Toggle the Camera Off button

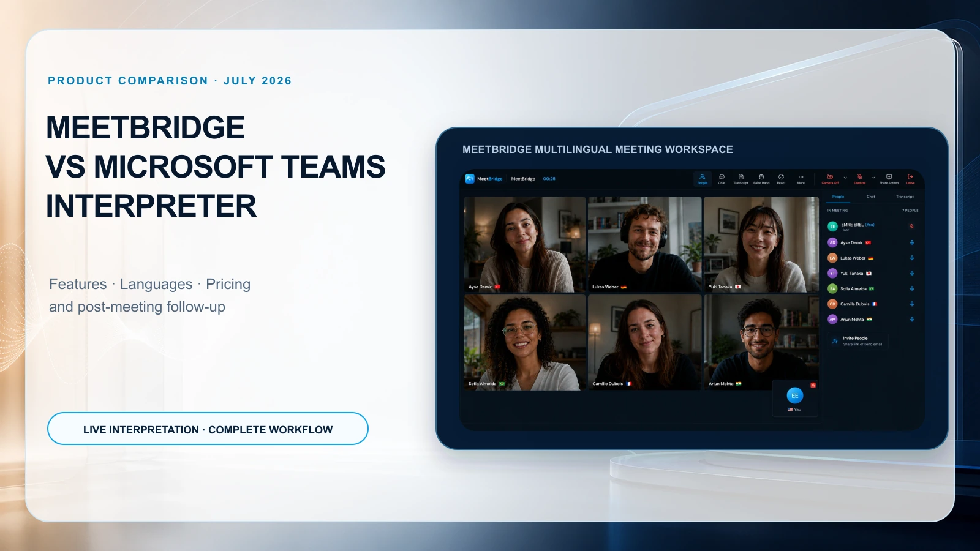coord(830,179)
